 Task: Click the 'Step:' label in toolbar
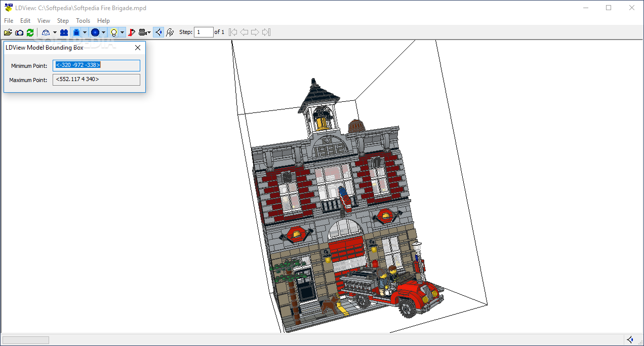point(186,32)
